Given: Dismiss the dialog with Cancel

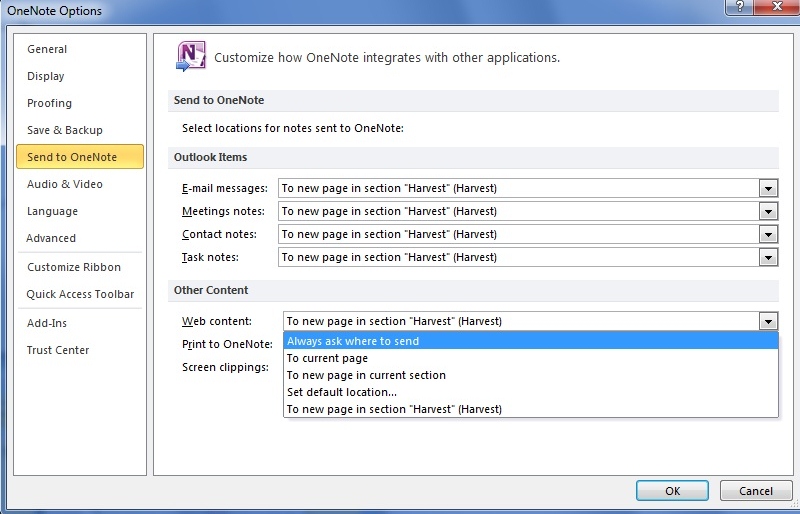Looking at the screenshot, I should click(756, 491).
